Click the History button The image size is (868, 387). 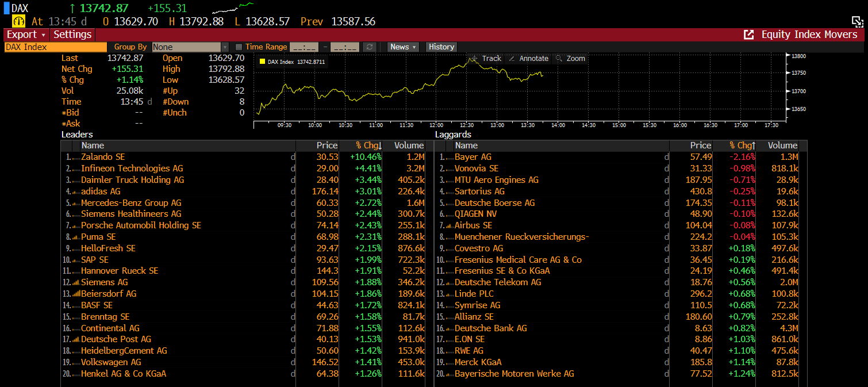point(441,47)
